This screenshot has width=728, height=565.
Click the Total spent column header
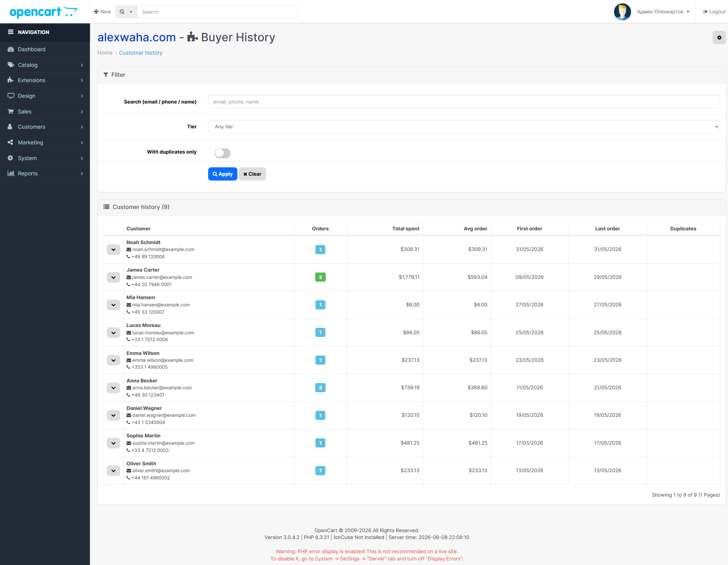[406, 229]
